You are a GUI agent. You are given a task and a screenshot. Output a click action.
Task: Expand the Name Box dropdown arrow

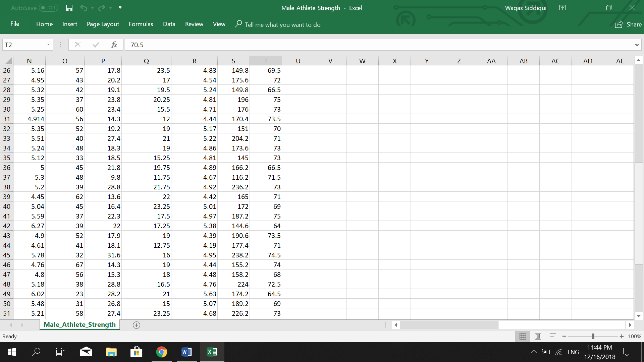(48, 45)
